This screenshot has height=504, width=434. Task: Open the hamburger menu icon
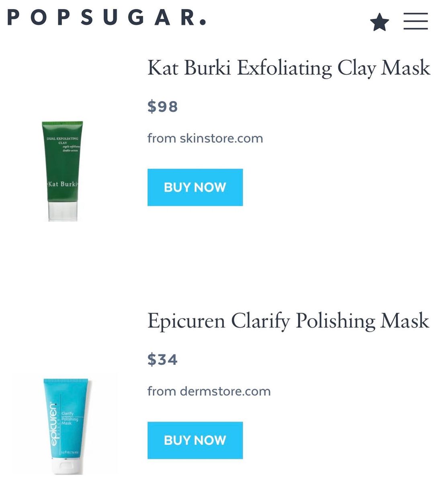tap(416, 21)
